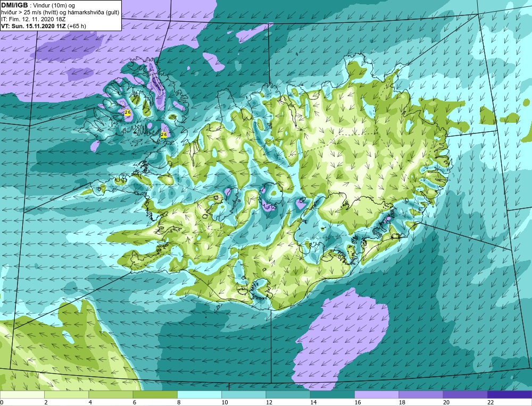Click the legend scale value 4

click(90, 402)
